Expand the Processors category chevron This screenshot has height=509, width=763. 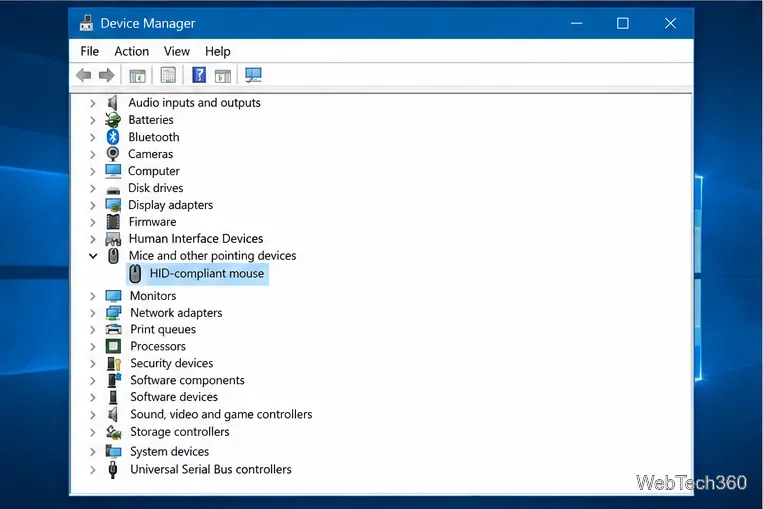92,347
